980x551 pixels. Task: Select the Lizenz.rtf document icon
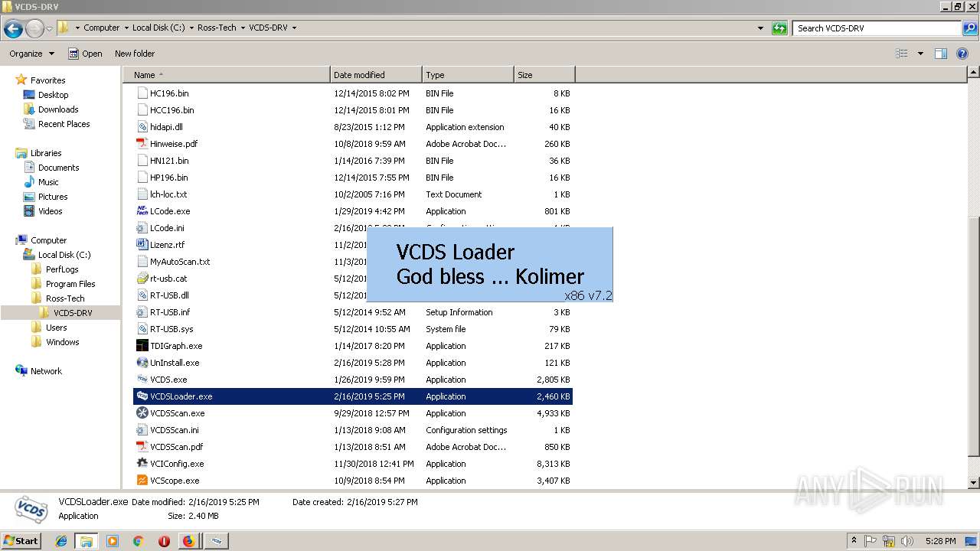(142, 245)
